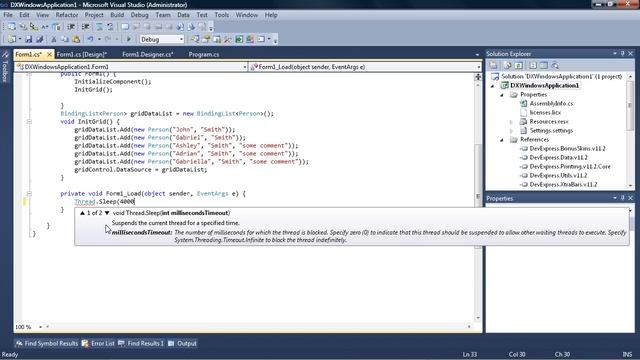640x360 pixels.
Task: Click the Copy toolbar icon
Action: 64,39
